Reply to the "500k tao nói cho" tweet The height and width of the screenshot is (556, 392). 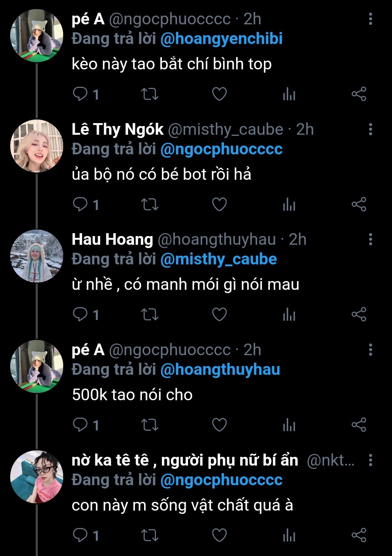pyautogui.click(x=80, y=425)
